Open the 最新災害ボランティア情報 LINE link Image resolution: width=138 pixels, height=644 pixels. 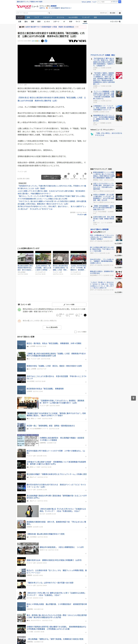29,2
